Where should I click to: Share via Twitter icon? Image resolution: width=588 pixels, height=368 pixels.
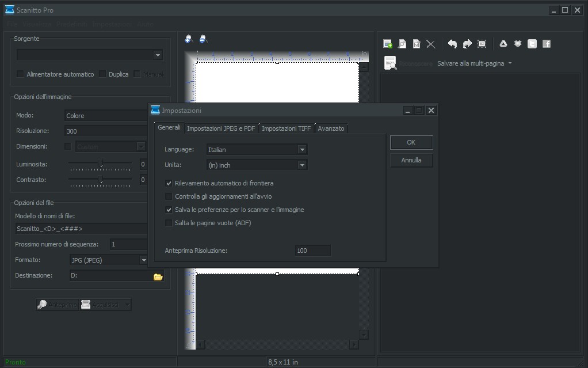click(532, 44)
